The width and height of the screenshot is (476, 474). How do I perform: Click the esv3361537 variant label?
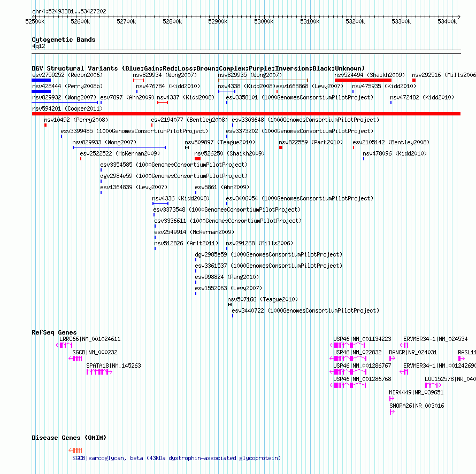(268, 266)
